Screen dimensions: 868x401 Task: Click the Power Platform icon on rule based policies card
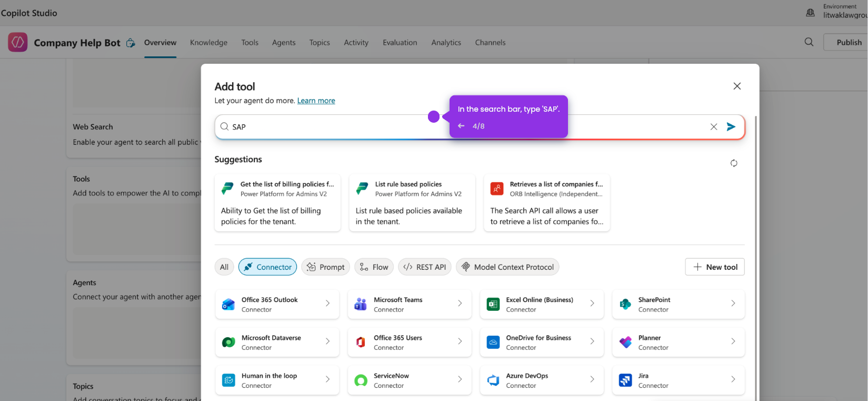point(362,188)
